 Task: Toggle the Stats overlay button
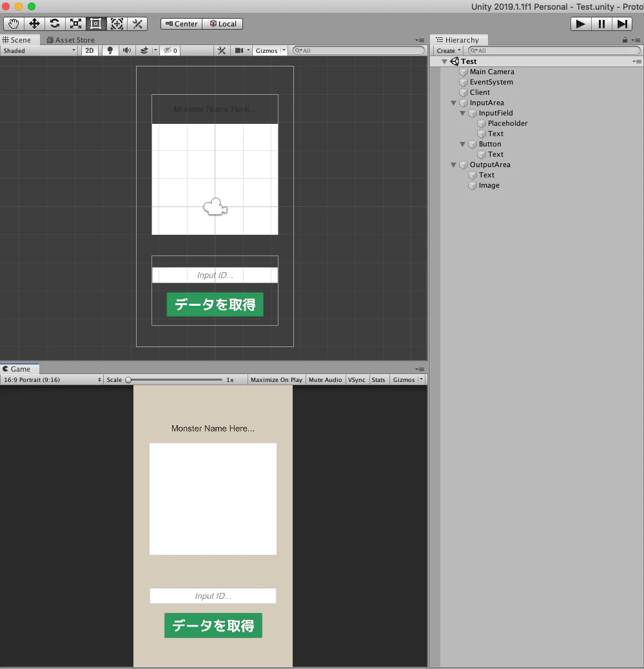(378, 379)
